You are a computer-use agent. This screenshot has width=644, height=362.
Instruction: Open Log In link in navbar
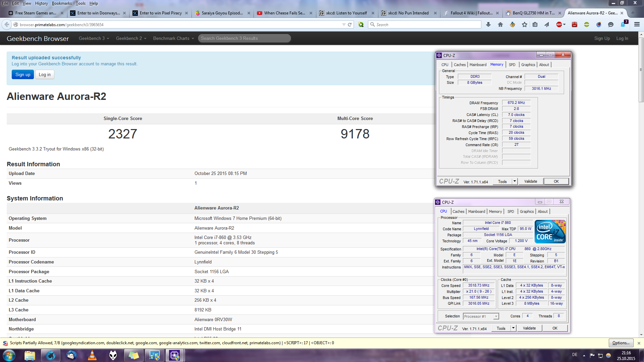pos(622,38)
